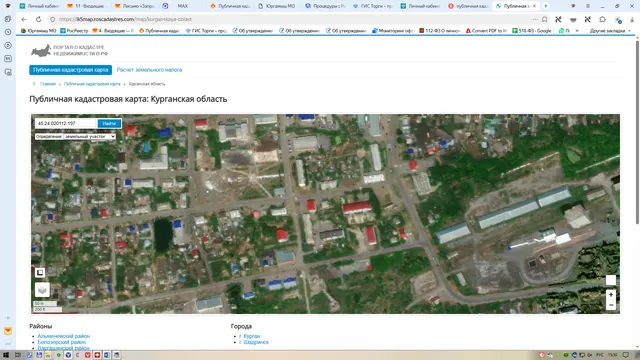
Task: Open the '518-ФЗ - Google' bookmark
Action: click(533, 31)
